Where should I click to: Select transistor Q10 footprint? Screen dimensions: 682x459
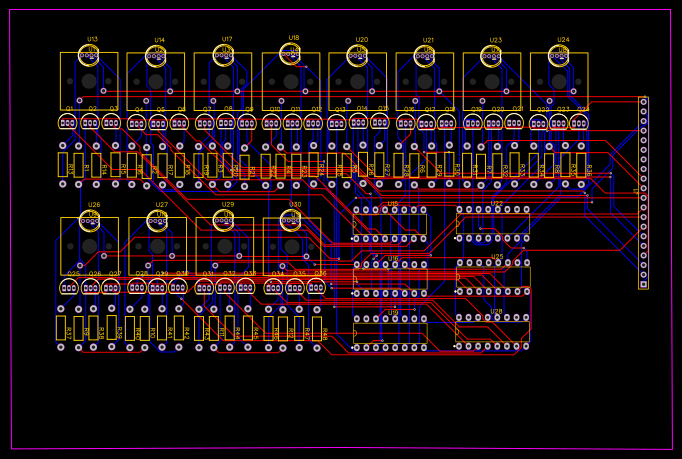tap(272, 123)
